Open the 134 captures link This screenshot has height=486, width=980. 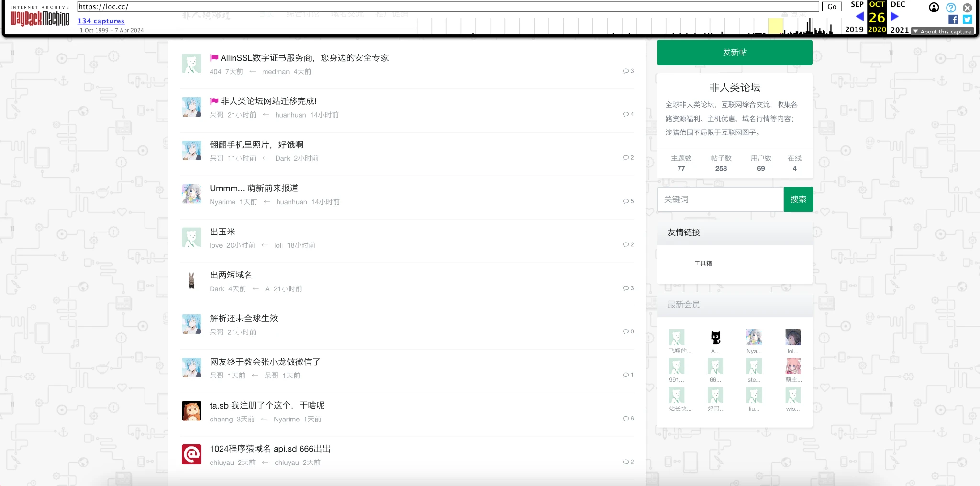pyautogui.click(x=101, y=21)
